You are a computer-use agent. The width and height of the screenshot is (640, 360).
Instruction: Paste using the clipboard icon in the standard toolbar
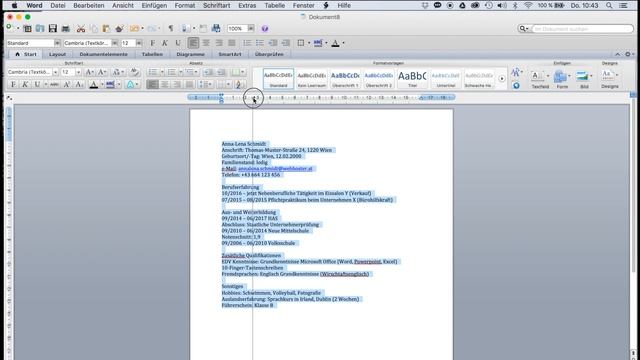click(x=107, y=29)
